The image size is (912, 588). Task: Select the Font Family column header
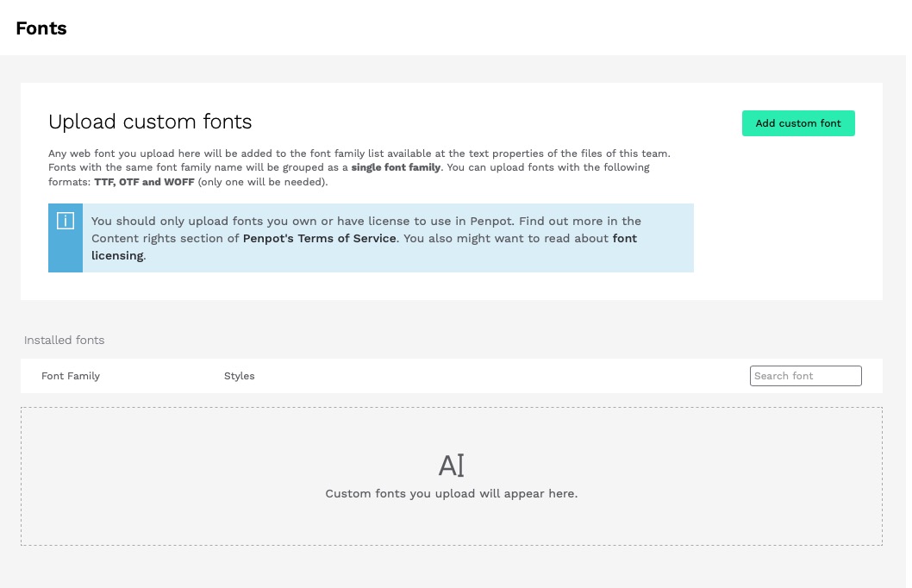coord(71,376)
